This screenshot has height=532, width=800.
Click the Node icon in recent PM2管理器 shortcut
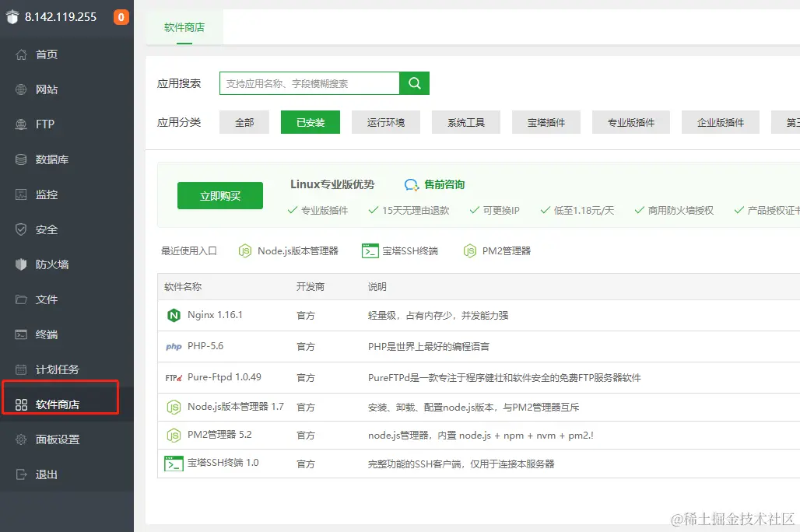[x=469, y=251]
